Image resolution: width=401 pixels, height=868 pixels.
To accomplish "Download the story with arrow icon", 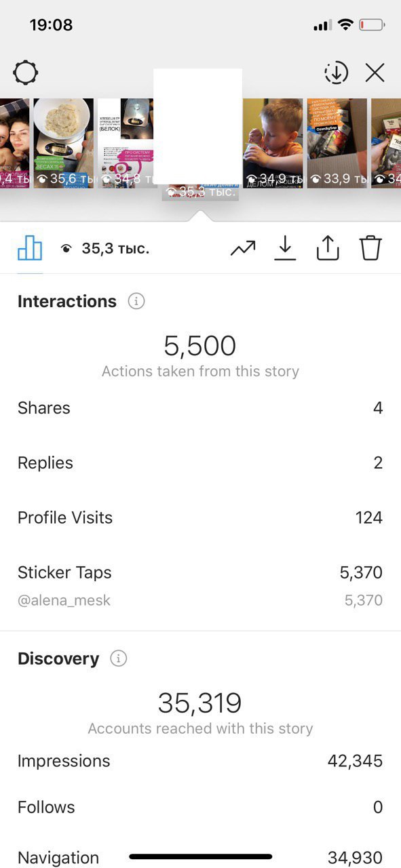I will tap(285, 249).
